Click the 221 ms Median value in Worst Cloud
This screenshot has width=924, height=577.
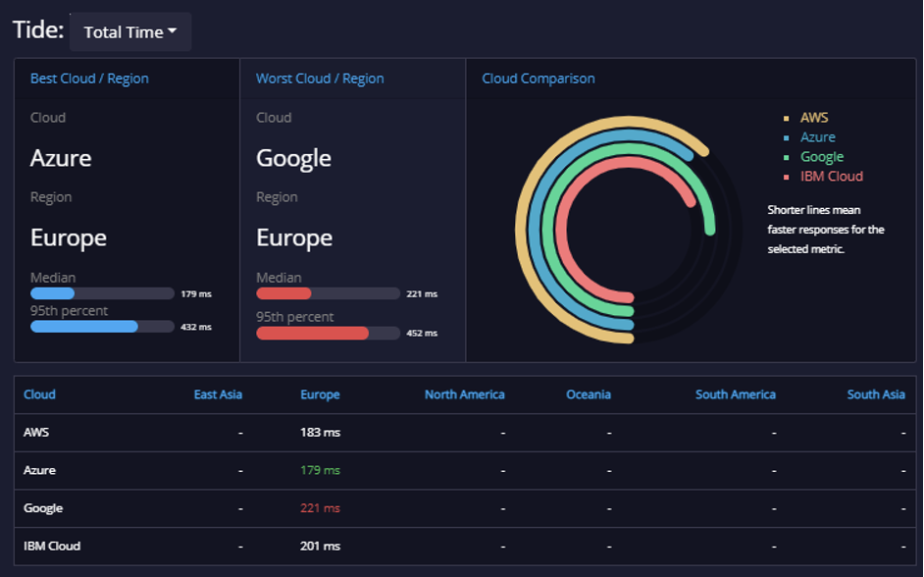422,293
